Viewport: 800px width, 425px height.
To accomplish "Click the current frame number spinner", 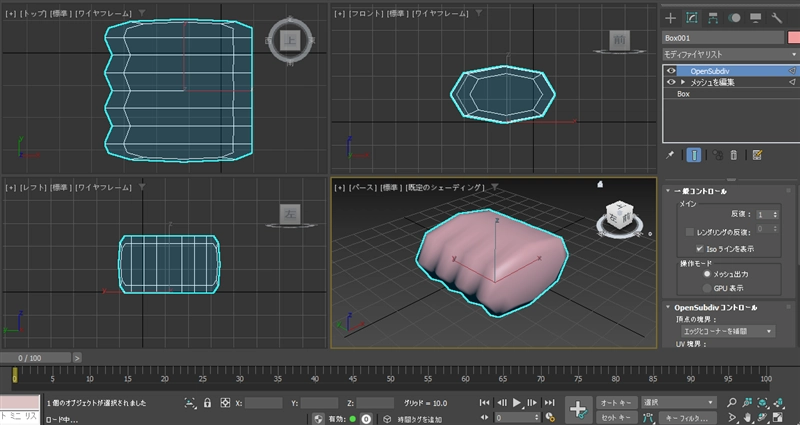I will [536, 417].
